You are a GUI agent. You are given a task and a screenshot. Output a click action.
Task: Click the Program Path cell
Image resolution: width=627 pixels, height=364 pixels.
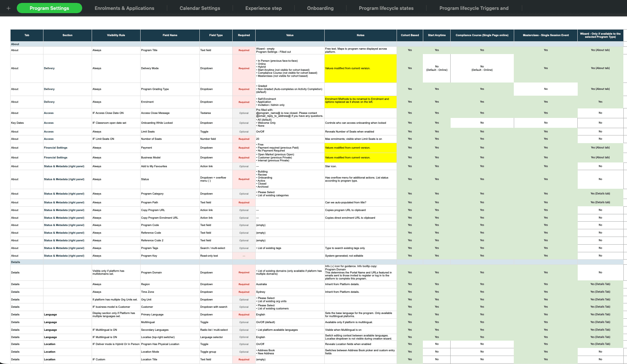(x=170, y=203)
